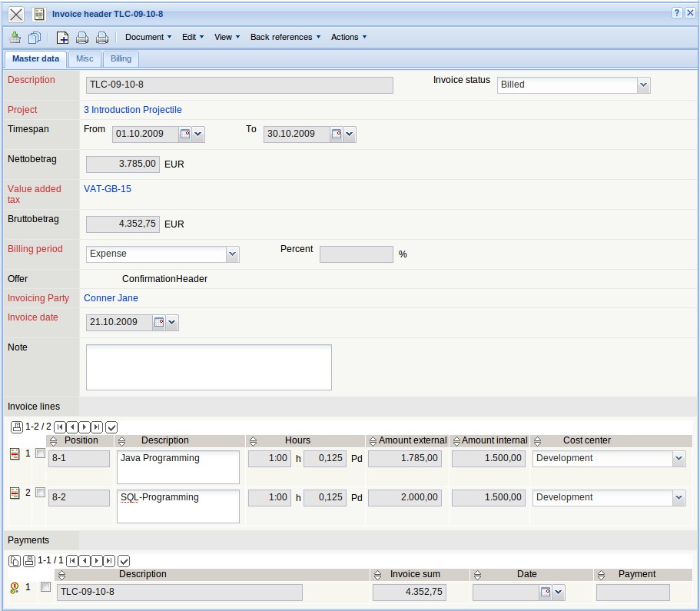Check the checkbox for invoice line 2
This screenshot has width=700, height=611.
(x=40, y=493)
